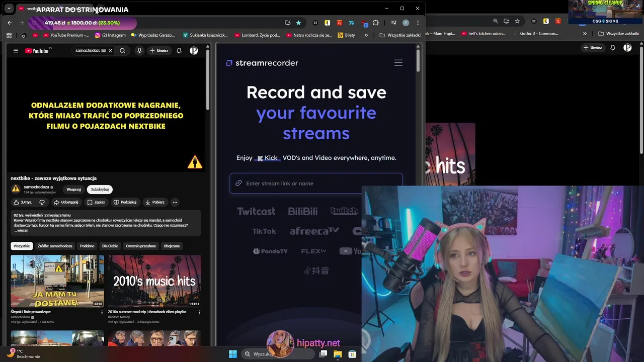644x362 pixels.
Task: Click 'Pobierz' download button
Action: [155, 202]
